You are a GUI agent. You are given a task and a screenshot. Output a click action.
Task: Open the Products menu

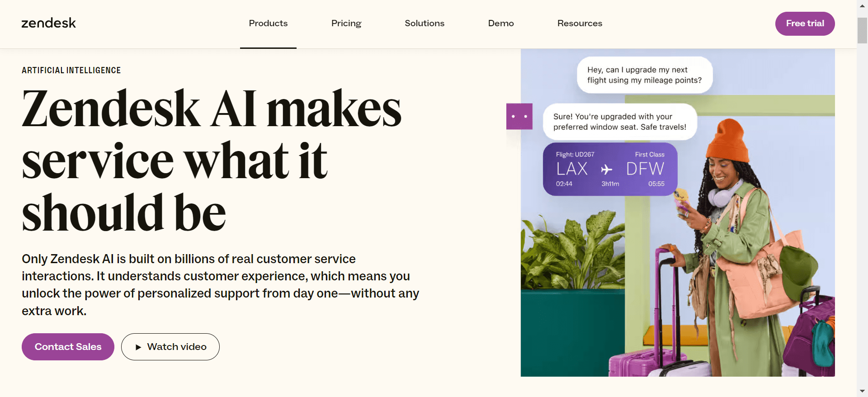pyautogui.click(x=268, y=23)
